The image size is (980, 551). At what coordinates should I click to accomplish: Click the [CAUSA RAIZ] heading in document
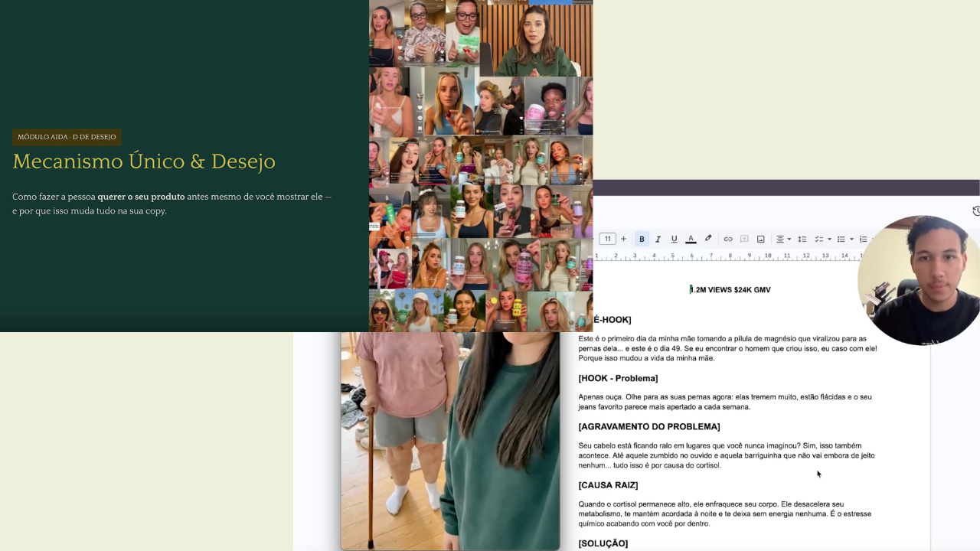click(x=608, y=485)
